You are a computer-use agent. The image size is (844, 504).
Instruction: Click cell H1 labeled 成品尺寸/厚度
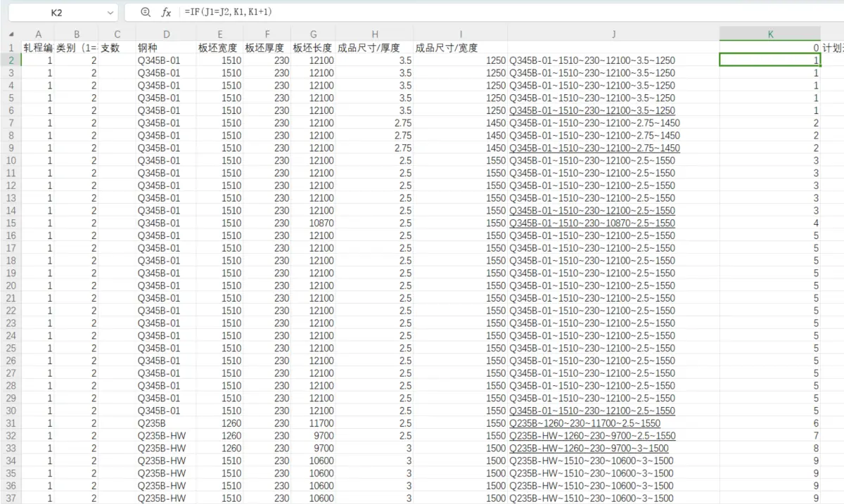374,48
